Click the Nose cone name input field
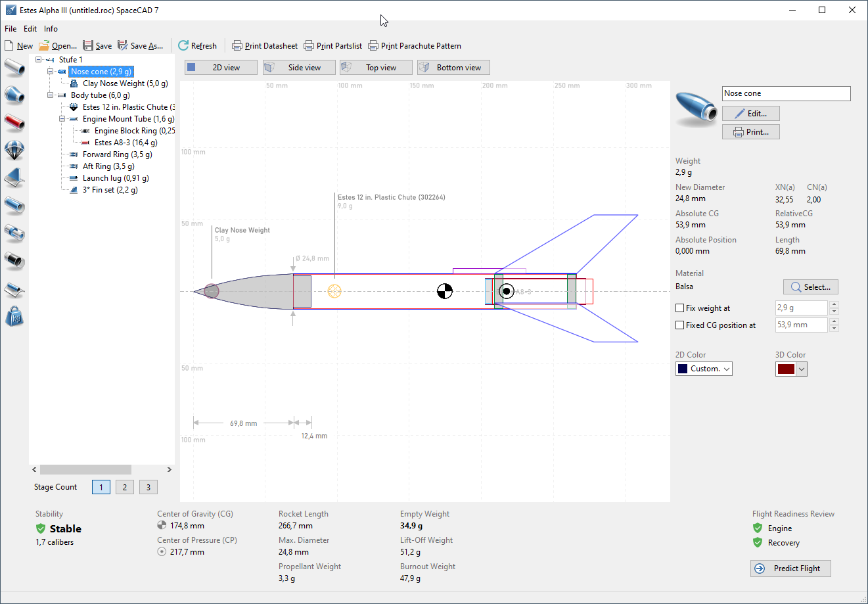The image size is (868, 604). point(786,93)
